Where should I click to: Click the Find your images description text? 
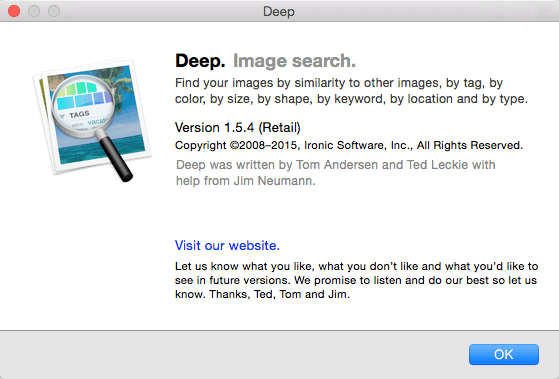pos(351,91)
